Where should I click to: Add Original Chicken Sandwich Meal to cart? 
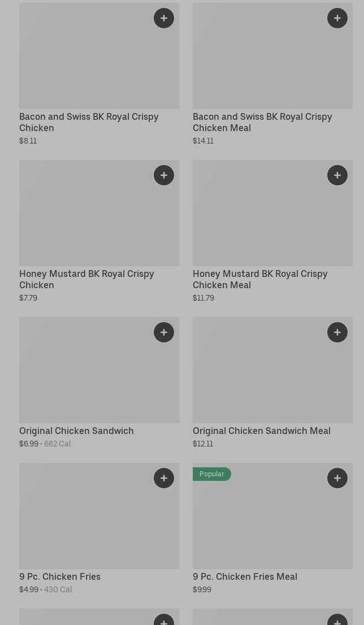[337, 332]
